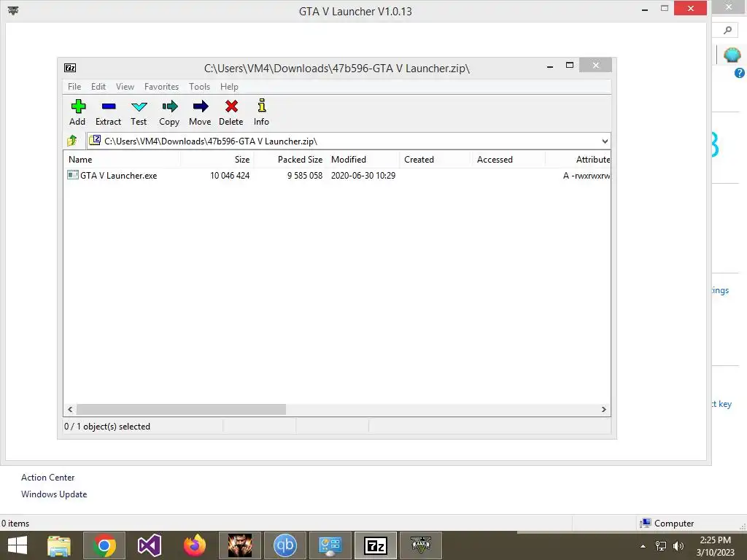747x560 pixels.
Task: Launch Visual Studio from the taskbar
Action: pyautogui.click(x=150, y=545)
